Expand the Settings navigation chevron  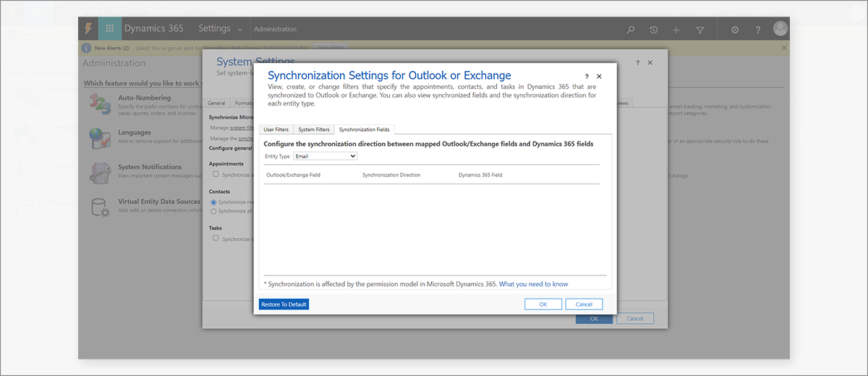click(239, 30)
